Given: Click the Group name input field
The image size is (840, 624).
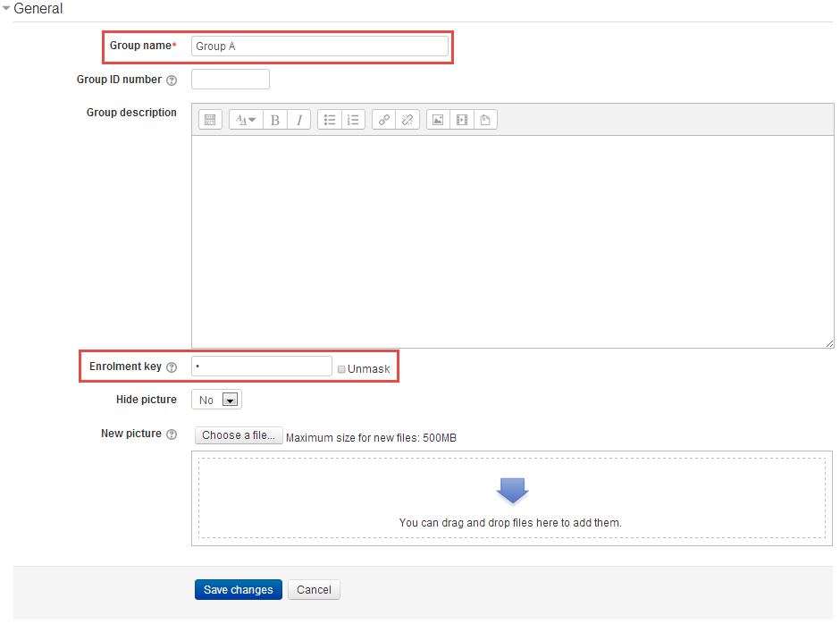Looking at the screenshot, I should [319, 46].
